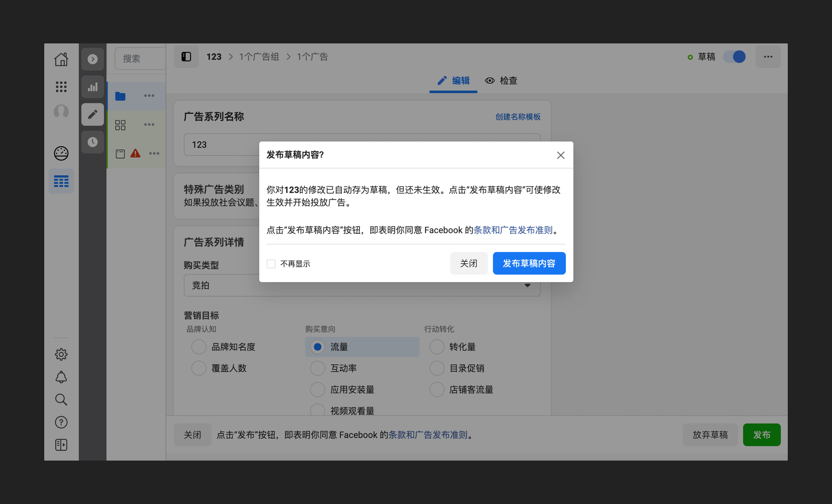Open the help question mark icon

pyautogui.click(x=61, y=422)
